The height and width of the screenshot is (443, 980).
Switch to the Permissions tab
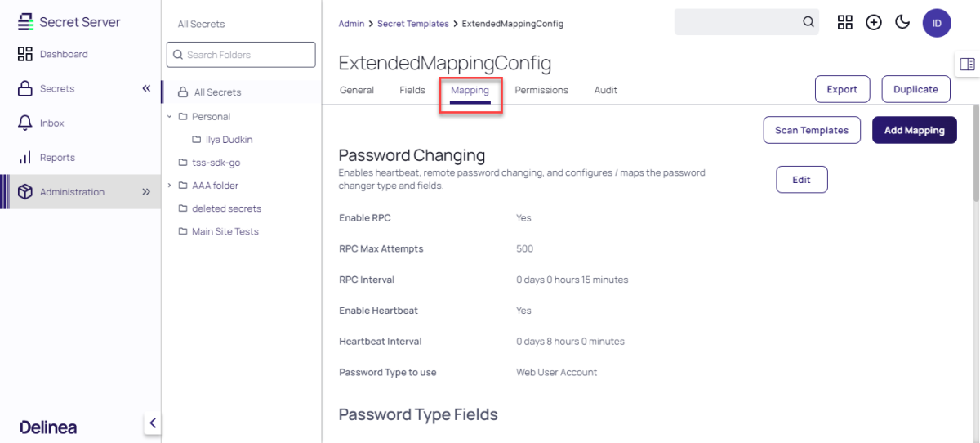[541, 90]
